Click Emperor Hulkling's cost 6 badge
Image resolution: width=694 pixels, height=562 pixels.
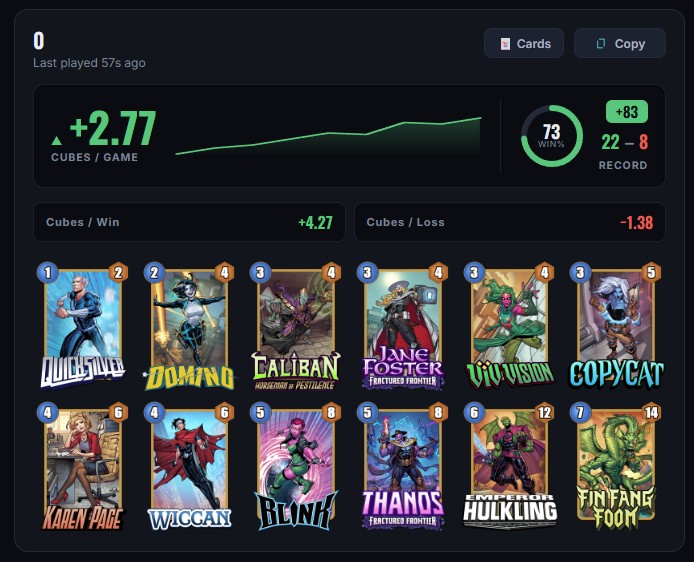[474, 412]
